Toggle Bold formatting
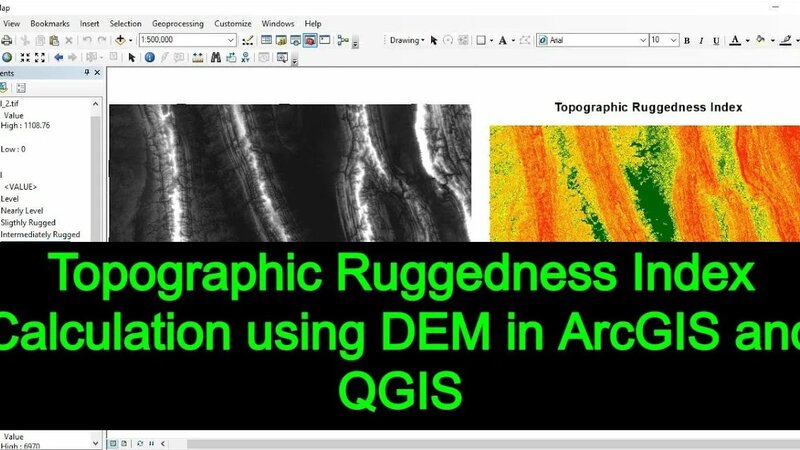The height and width of the screenshot is (450, 800). click(687, 40)
